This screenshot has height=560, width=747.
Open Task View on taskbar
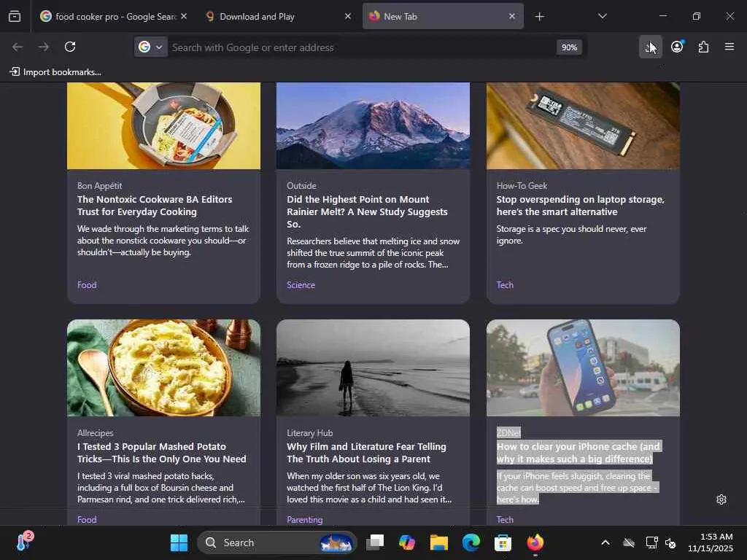coord(375,542)
